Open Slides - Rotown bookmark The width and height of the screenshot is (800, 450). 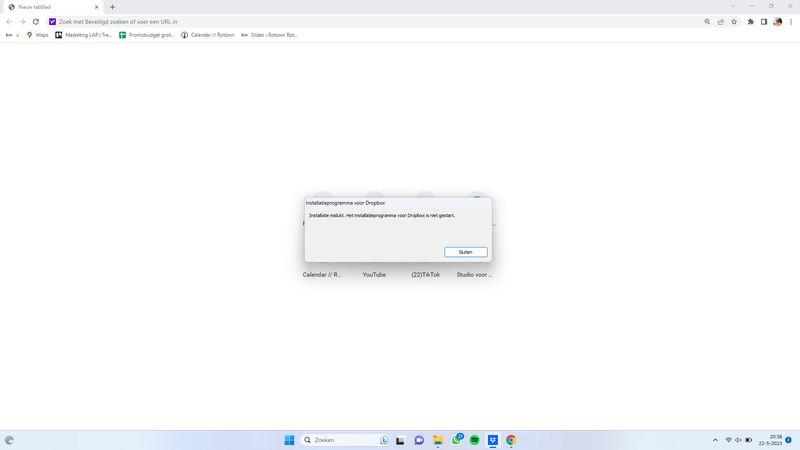(x=269, y=35)
